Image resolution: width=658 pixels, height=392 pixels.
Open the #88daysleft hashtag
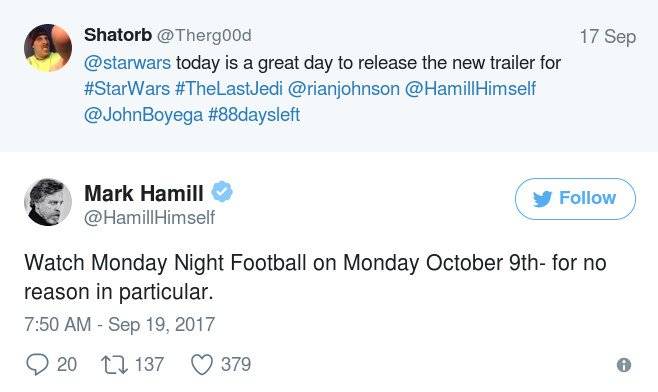coord(254,115)
